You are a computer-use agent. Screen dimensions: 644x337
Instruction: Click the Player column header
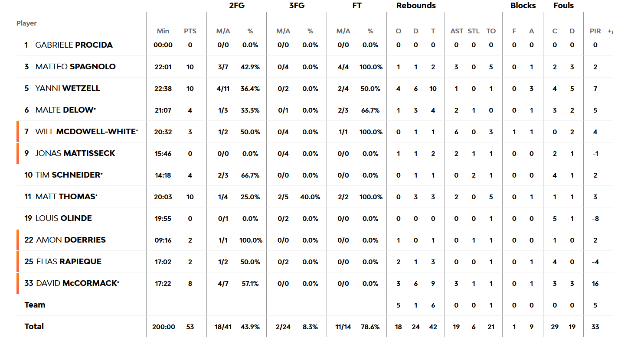[x=26, y=23]
